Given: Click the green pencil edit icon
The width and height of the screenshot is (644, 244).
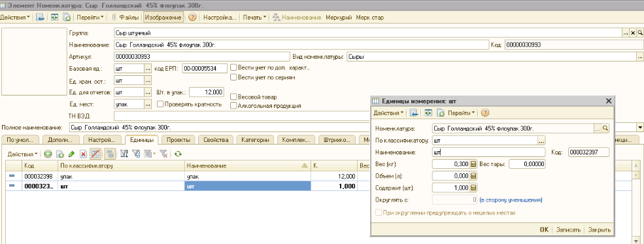Looking at the screenshot, I should (x=71, y=154).
